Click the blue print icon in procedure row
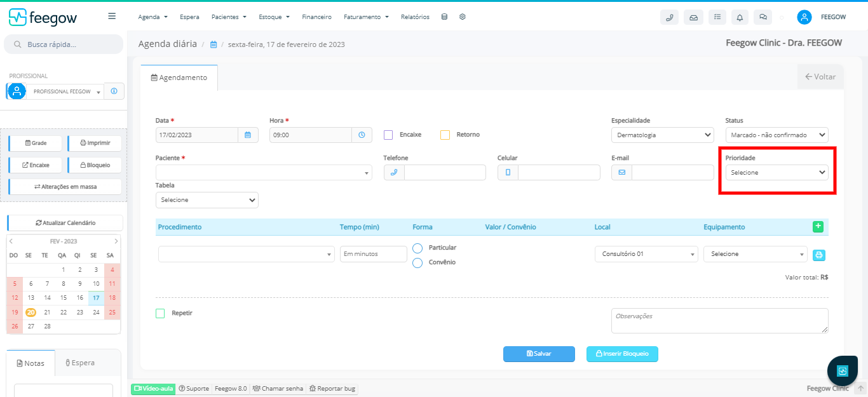This screenshot has width=868, height=397. click(820, 255)
